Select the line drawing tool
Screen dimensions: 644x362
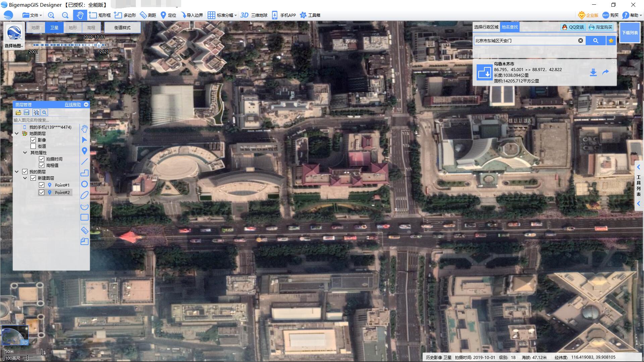pyautogui.click(x=85, y=162)
